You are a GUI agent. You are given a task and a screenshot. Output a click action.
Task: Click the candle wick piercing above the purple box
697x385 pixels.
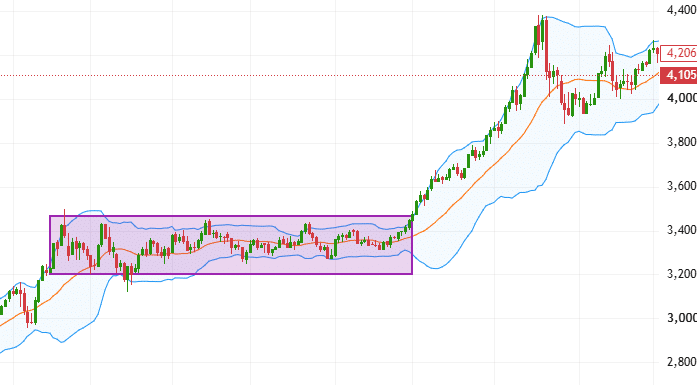click(65, 213)
